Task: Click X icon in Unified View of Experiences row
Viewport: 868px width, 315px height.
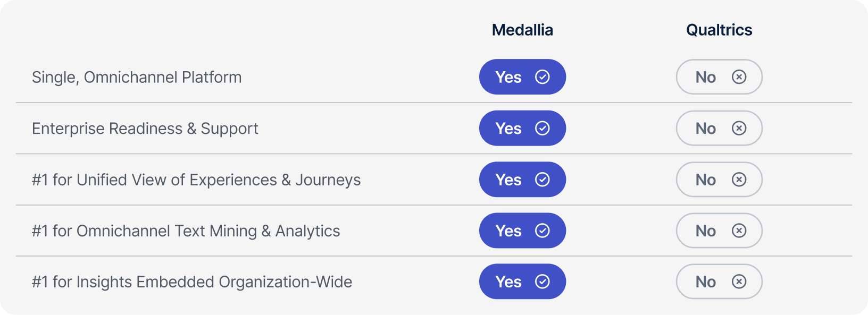Action: tap(739, 180)
